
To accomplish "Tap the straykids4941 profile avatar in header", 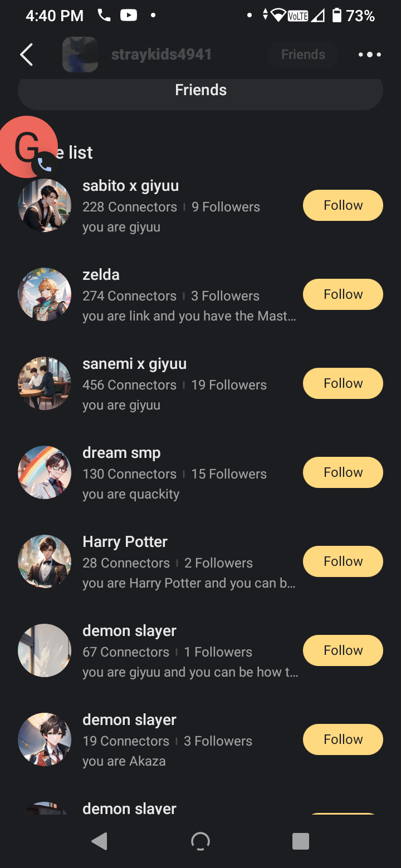I will pyautogui.click(x=80, y=55).
